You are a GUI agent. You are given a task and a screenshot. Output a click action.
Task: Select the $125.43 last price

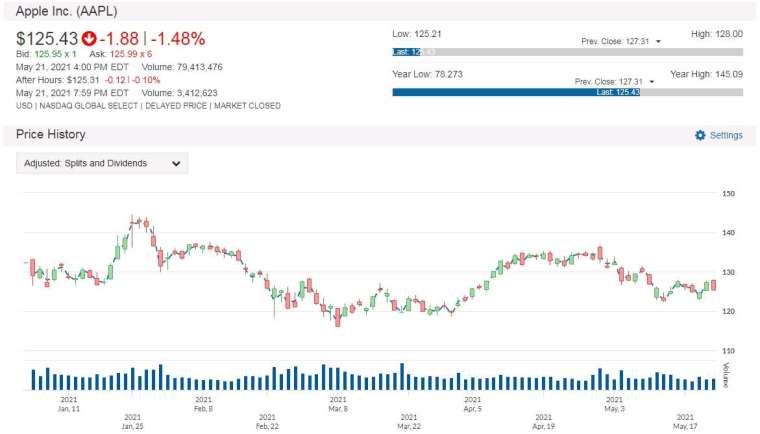[47, 39]
